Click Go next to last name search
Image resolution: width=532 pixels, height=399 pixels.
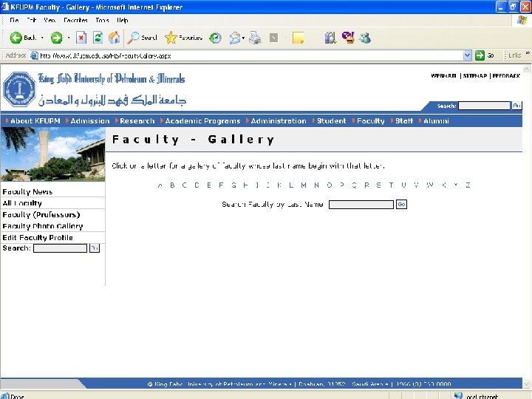coord(401,204)
